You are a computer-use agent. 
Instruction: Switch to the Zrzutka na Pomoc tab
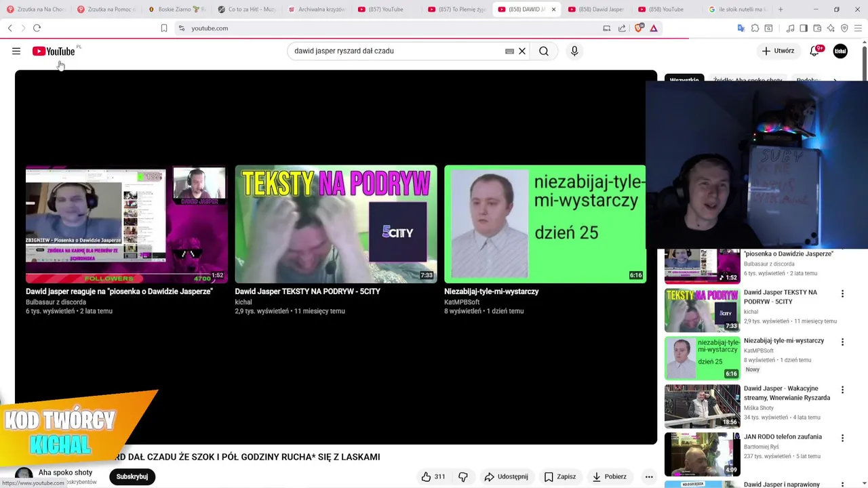click(x=107, y=9)
